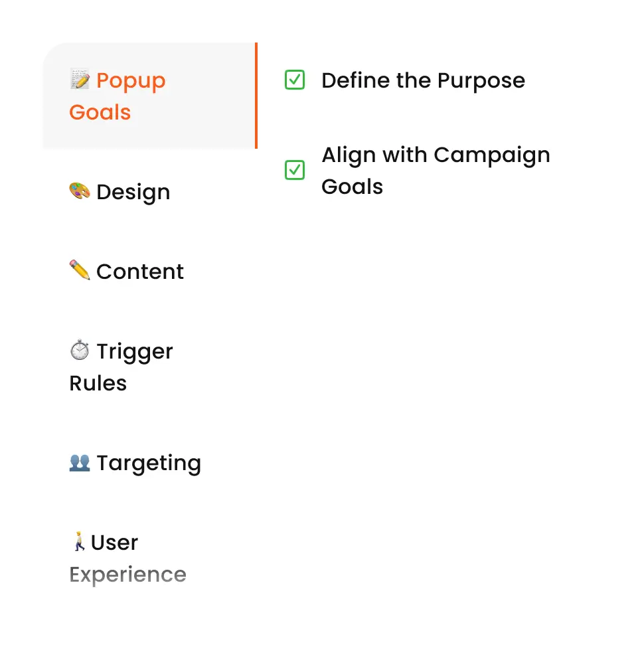Click the Align with Campaign Goals text
Image resolution: width=640 pixels, height=672 pixels.
(436, 171)
